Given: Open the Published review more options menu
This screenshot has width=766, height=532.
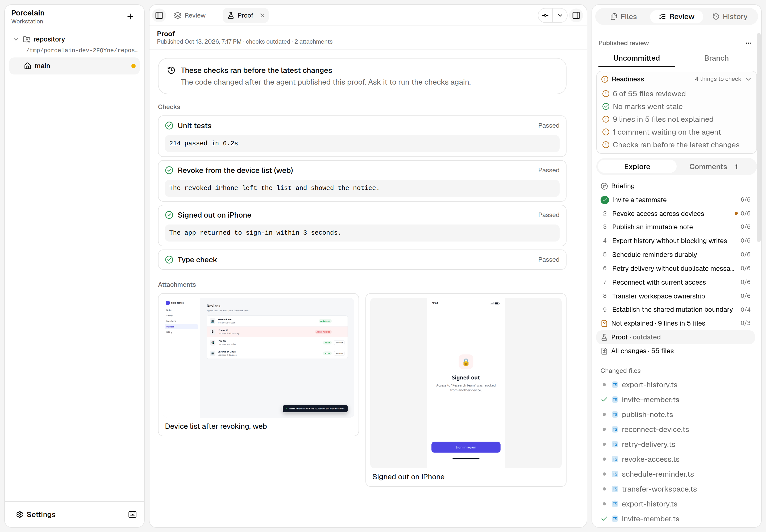Looking at the screenshot, I should click(748, 43).
